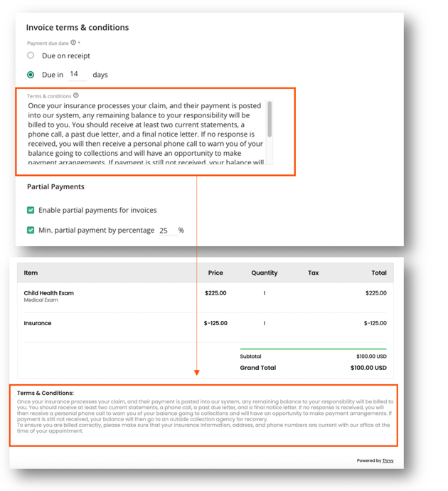Toggle Enable partial payments for invoices checkbox
448x491 pixels.
(31, 210)
